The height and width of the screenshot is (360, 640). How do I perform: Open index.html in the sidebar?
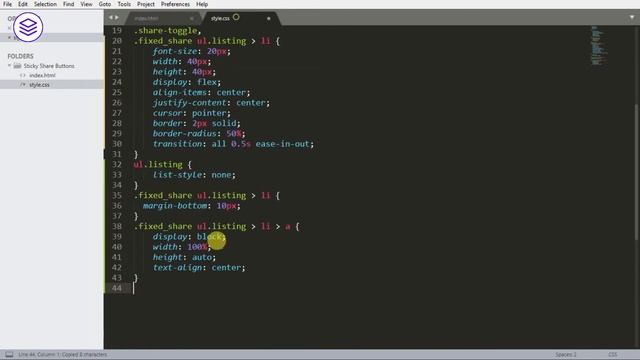[x=42, y=75]
